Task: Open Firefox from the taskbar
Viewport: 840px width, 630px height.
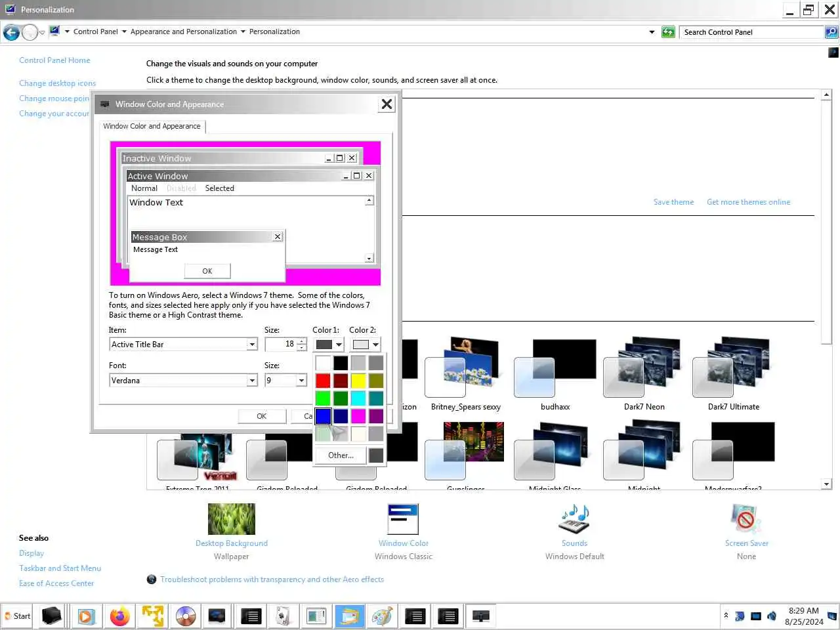Action: [x=119, y=616]
